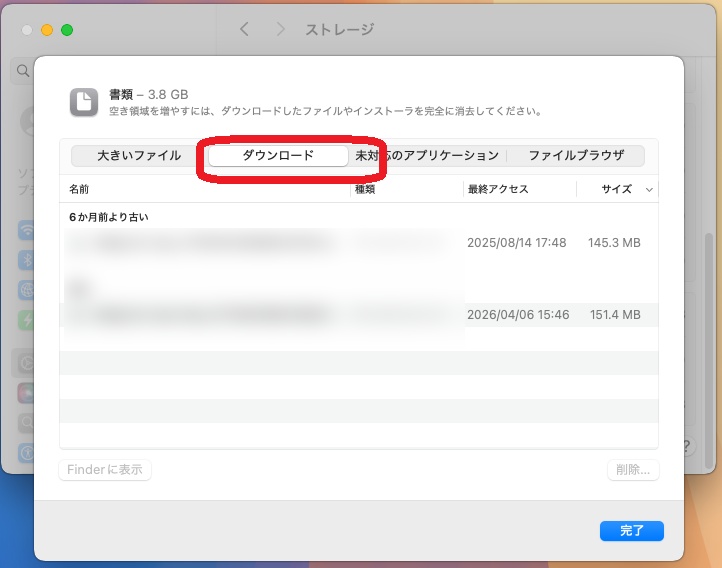This screenshot has width=722, height=568.
Task: Open Bluetooth settings in the sidebar
Action: click(x=26, y=260)
